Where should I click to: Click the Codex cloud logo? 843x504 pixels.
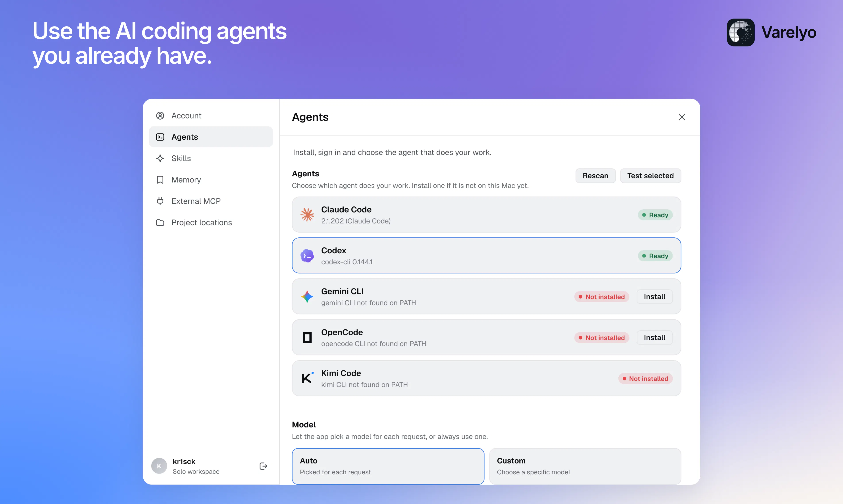point(307,256)
